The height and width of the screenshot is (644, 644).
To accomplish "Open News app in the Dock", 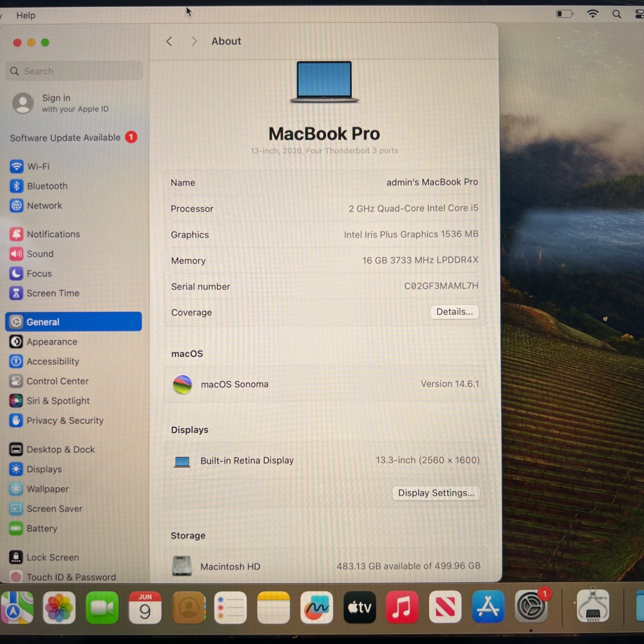I will (x=445, y=607).
